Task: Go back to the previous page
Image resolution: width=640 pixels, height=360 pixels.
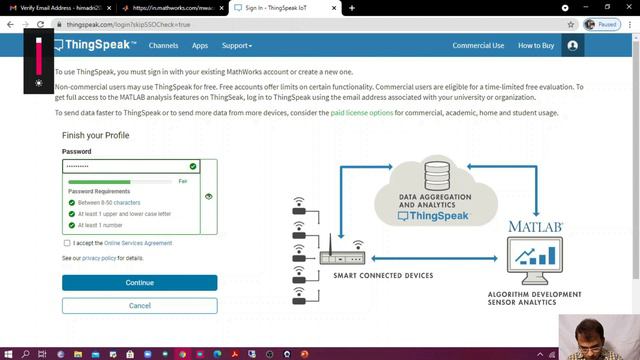Action: click(x=10, y=24)
